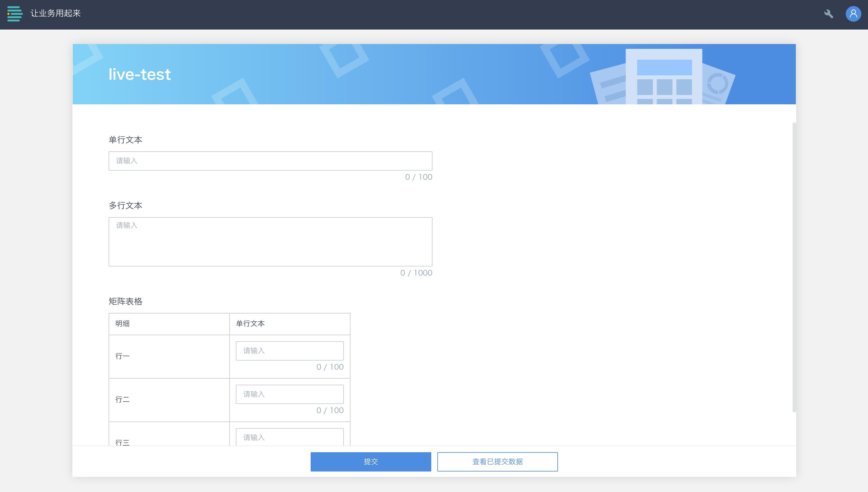Click the 明细 column header
868x492 pixels.
pyautogui.click(x=122, y=323)
